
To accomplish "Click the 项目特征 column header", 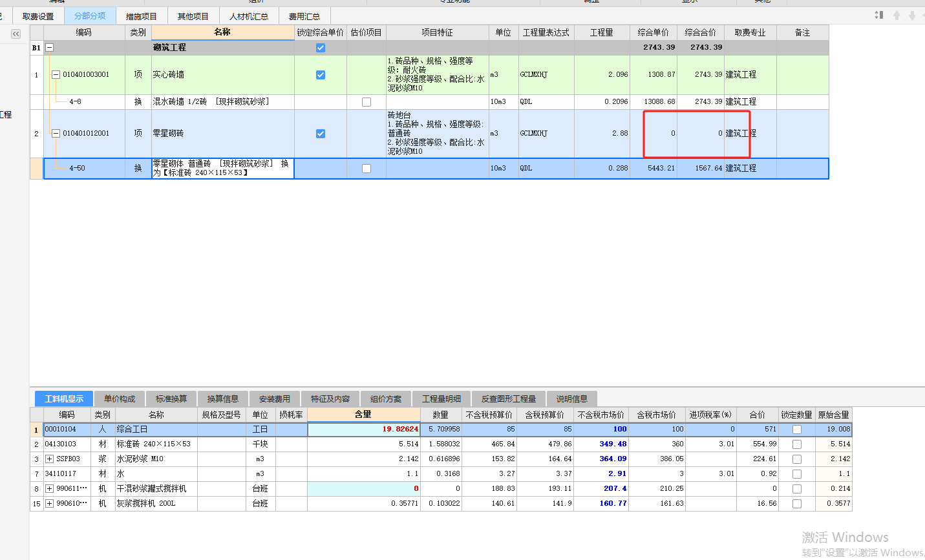I will 438,32.
